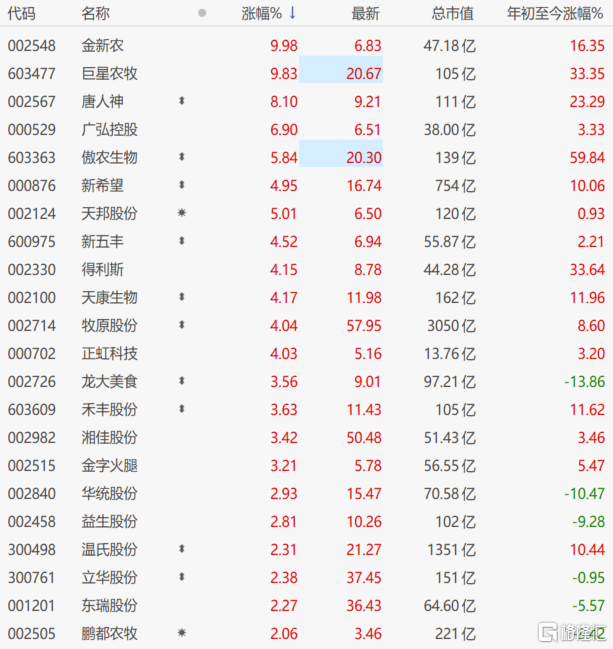Click latest price 57.95
613x649 pixels.
coord(364,326)
